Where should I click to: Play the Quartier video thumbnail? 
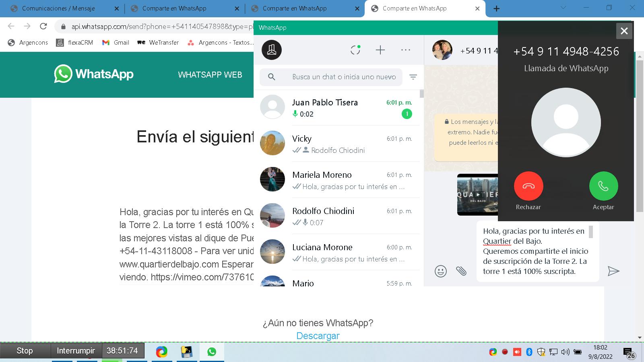click(478, 195)
